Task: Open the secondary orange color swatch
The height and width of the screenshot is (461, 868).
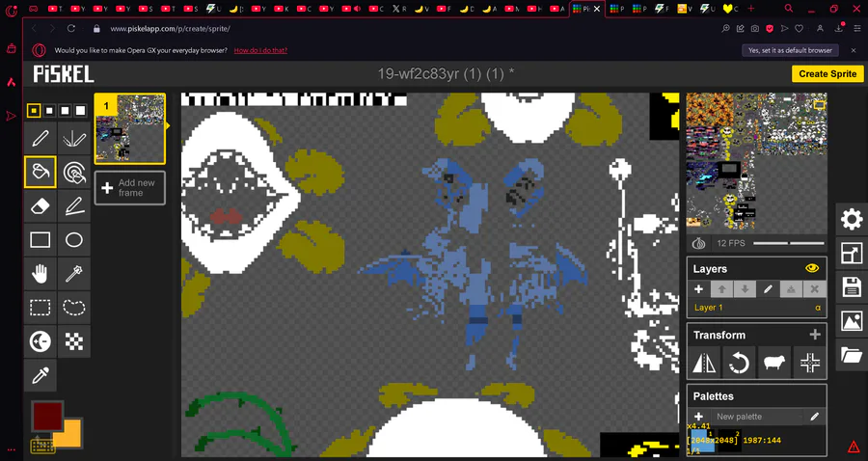Action: pyautogui.click(x=70, y=433)
